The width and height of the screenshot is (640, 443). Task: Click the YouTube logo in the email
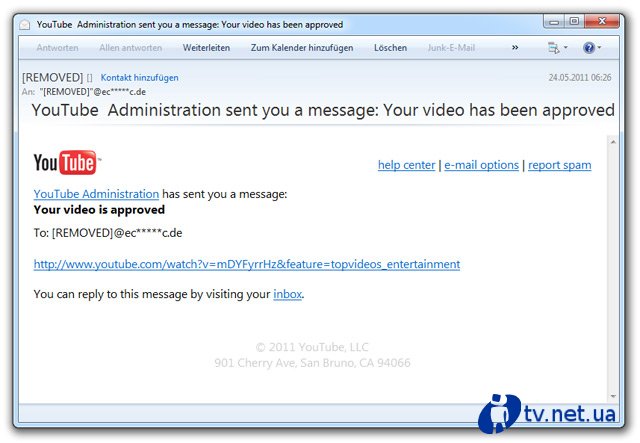point(67,163)
